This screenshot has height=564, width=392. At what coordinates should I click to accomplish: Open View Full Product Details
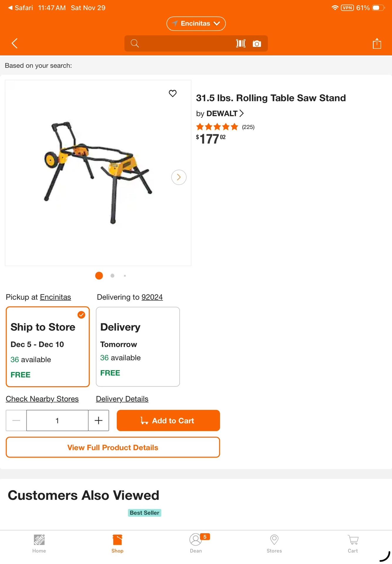[x=113, y=447]
